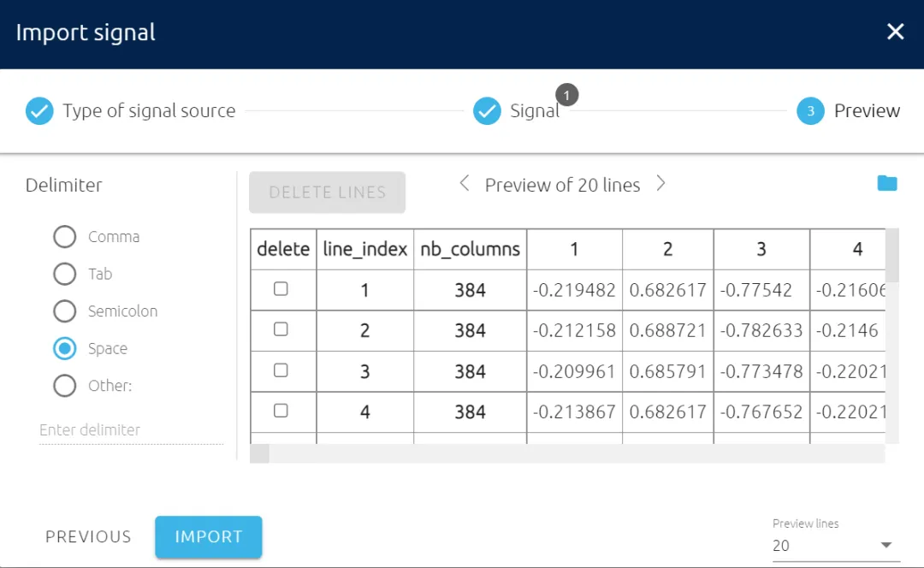This screenshot has height=568, width=924.
Task: Go to previous preview lines chevron
Action: [x=465, y=183]
